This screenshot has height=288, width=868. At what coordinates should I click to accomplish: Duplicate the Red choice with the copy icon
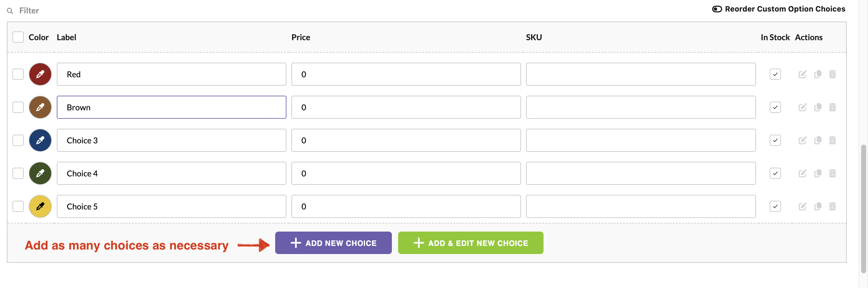tap(817, 74)
